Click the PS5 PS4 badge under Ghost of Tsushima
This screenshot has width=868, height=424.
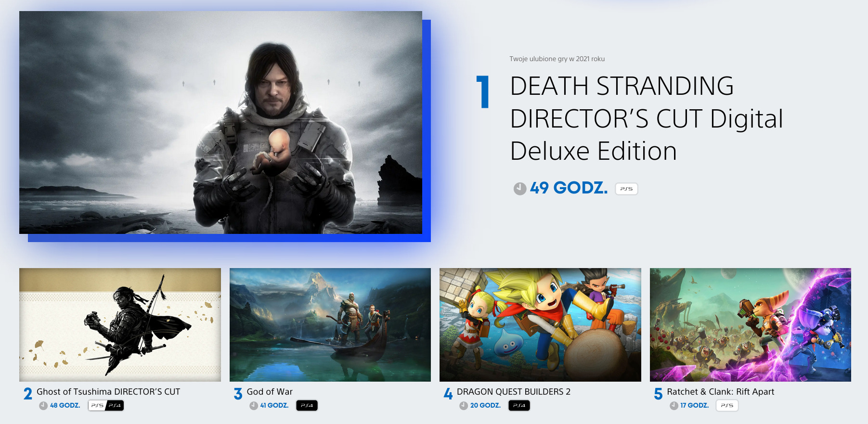point(106,406)
